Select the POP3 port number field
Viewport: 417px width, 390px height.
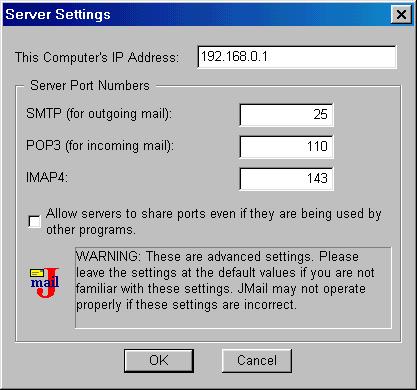tap(286, 147)
